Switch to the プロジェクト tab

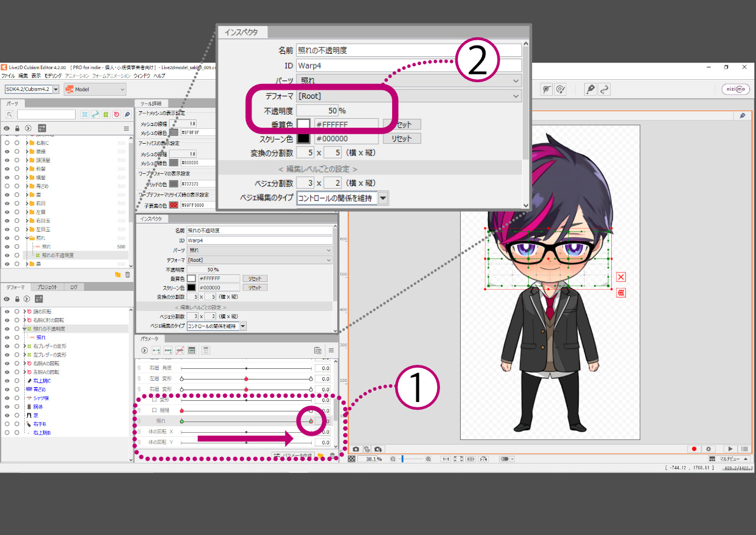47,287
